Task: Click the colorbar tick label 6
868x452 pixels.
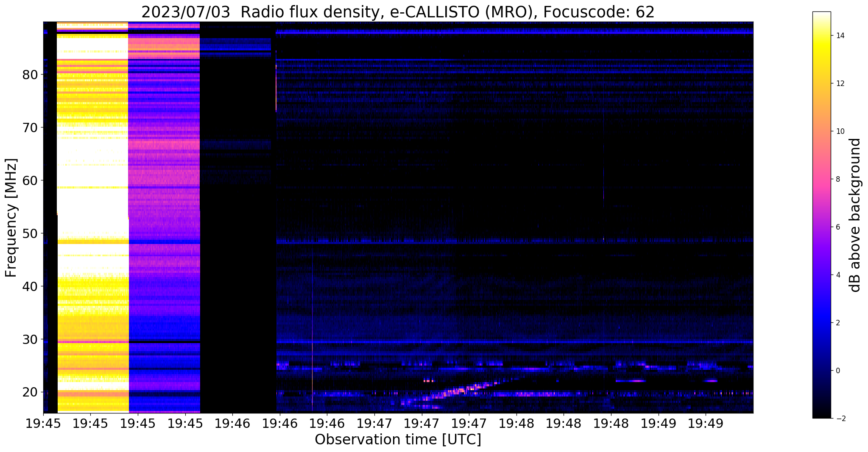Action: (837, 227)
